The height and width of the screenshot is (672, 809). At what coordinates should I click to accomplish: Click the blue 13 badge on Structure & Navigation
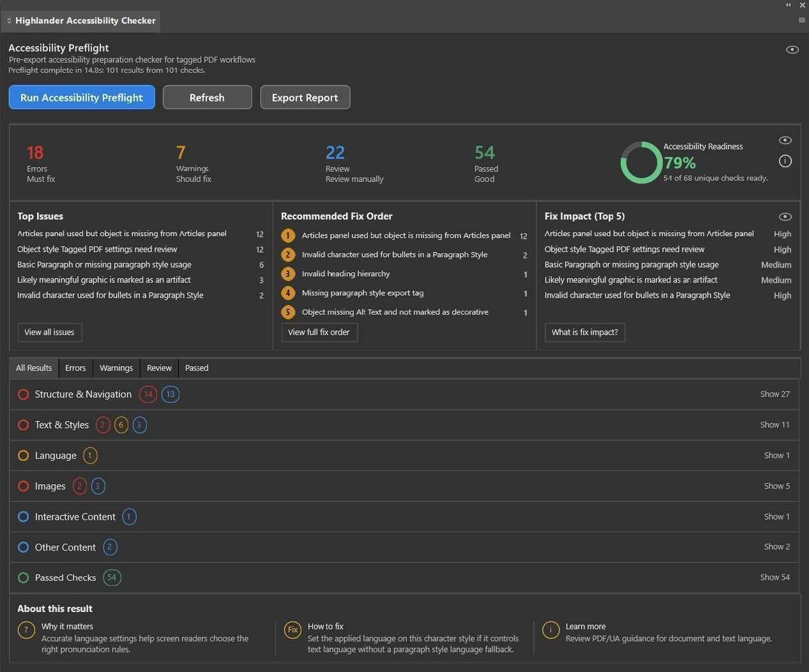coord(170,394)
